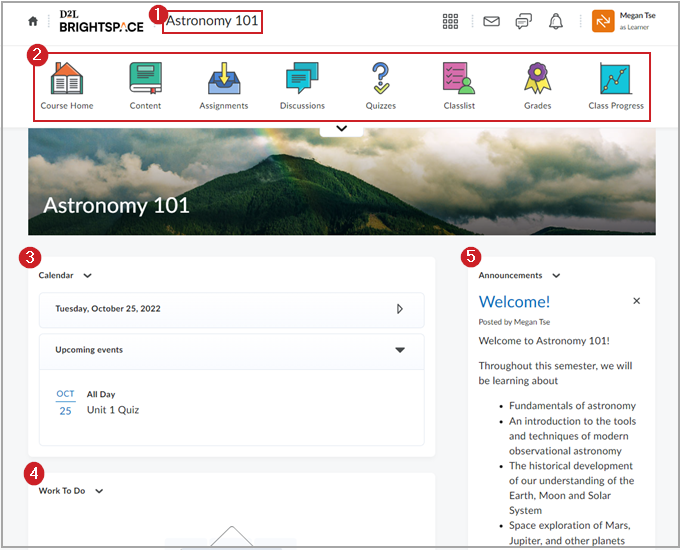The image size is (680, 550).
Task: Open the course selector grid icon
Action: pyautogui.click(x=450, y=21)
